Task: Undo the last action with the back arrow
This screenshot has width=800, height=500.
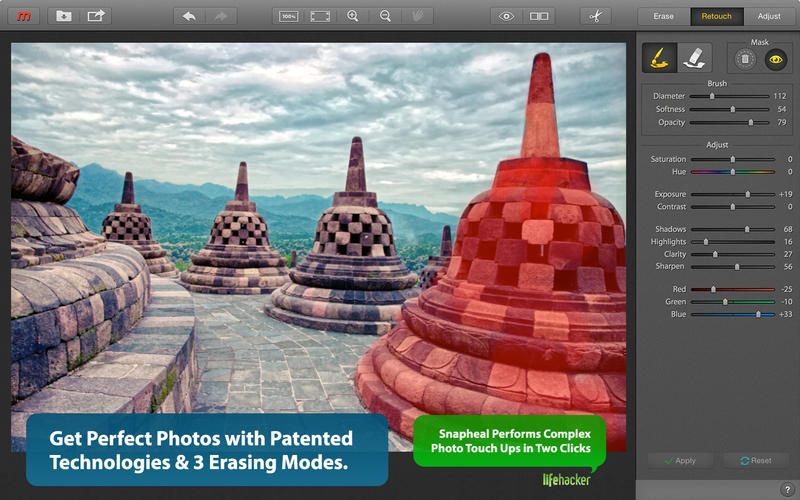Action: (x=190, y=16)
